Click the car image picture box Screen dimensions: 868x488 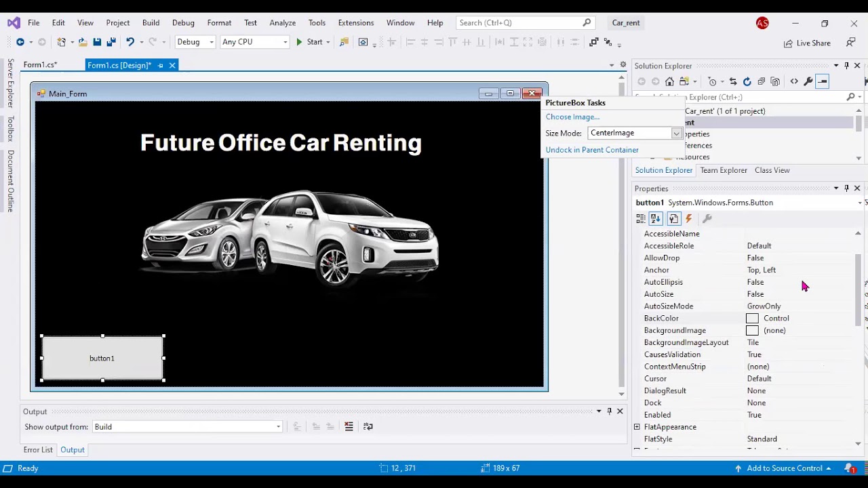coord(290,237)
